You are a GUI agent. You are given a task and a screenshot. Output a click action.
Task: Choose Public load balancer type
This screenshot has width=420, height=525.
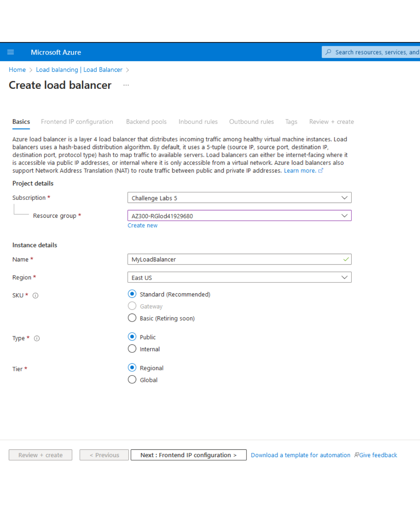pyautogui.click(x=132, y=337)
